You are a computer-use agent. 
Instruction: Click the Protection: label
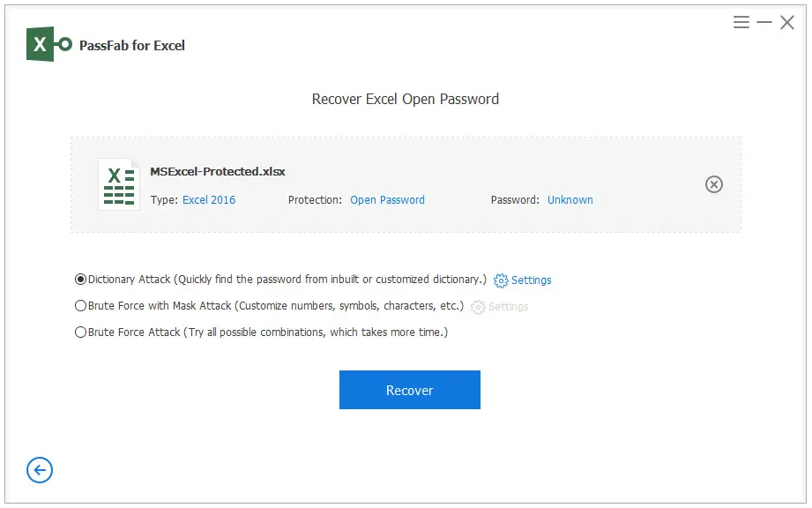(315, 200)
